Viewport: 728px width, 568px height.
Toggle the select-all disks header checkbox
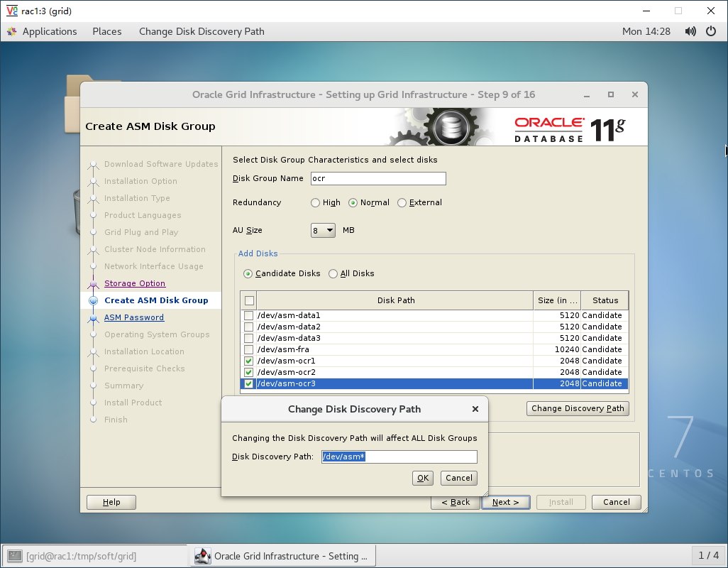click(249, 300)
